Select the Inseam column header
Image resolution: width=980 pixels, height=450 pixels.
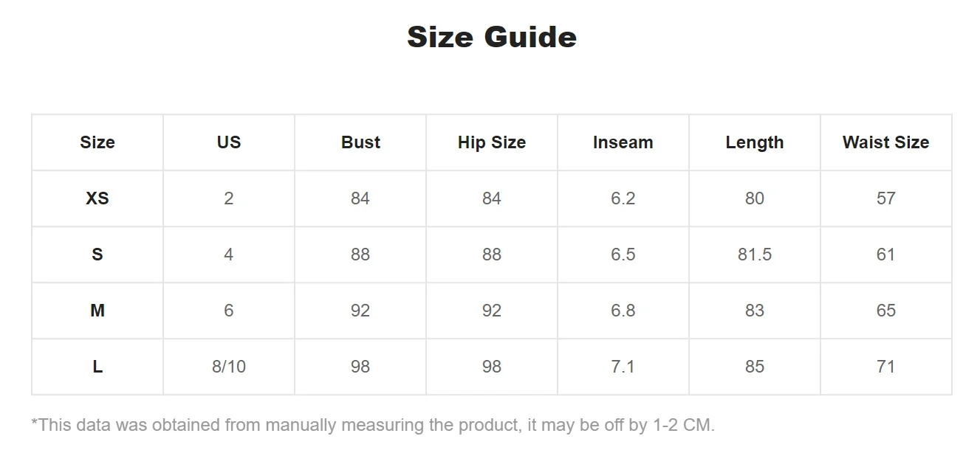coord(623,142)
